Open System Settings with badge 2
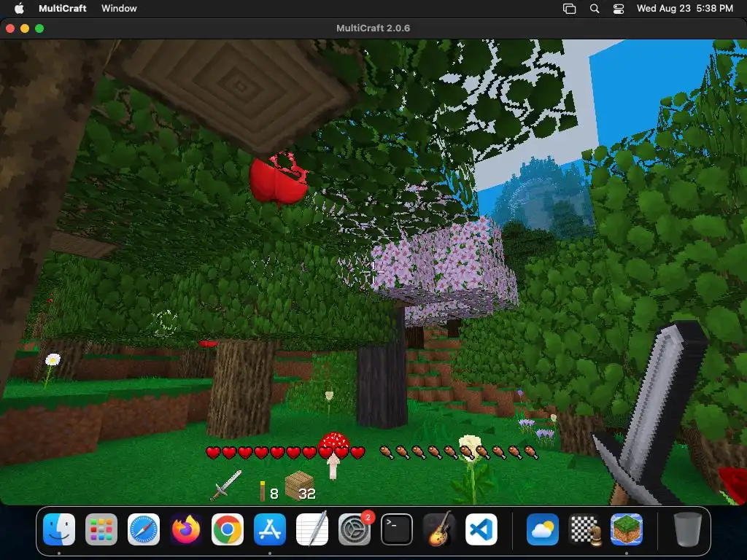Viewport: 747px width, 560px height. (354, 529)
